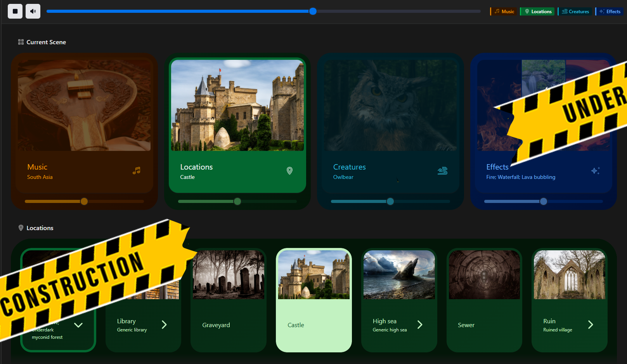Click the sparkles icon on Effects card
Screen dimensions: 627x364
click(595, 171)
